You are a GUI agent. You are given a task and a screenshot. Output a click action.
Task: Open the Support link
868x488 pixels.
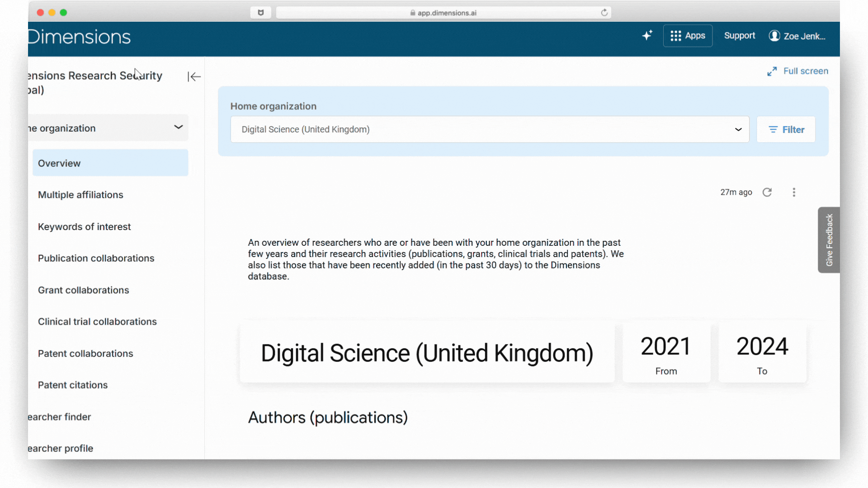739,36
